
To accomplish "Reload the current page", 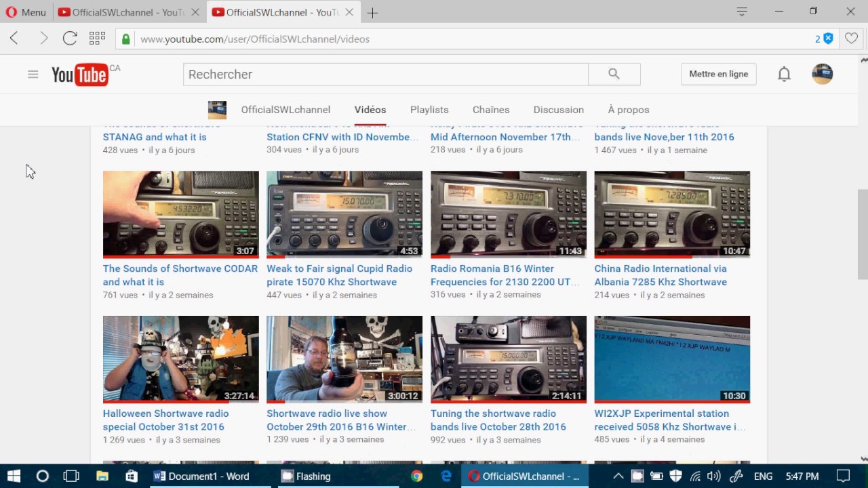I will point(70,39).
